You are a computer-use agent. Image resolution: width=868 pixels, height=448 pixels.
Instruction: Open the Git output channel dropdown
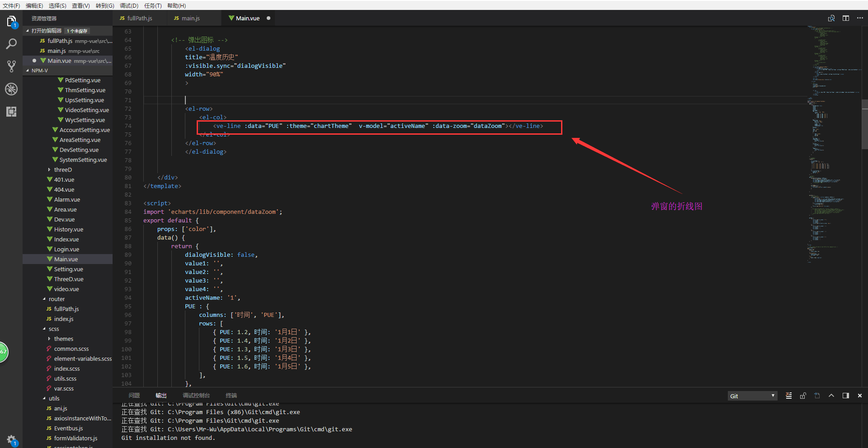pos(752,396)
